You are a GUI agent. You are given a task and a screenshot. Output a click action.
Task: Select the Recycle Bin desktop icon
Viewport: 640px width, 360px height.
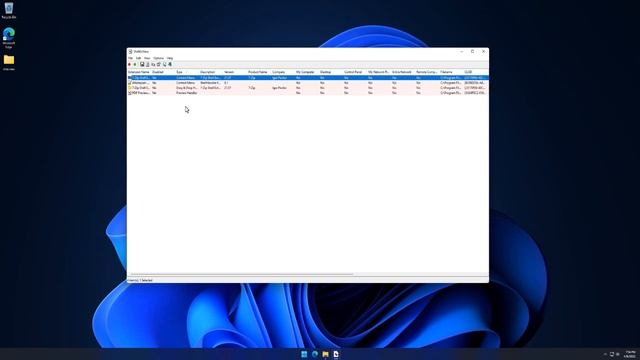click(9, 11)
